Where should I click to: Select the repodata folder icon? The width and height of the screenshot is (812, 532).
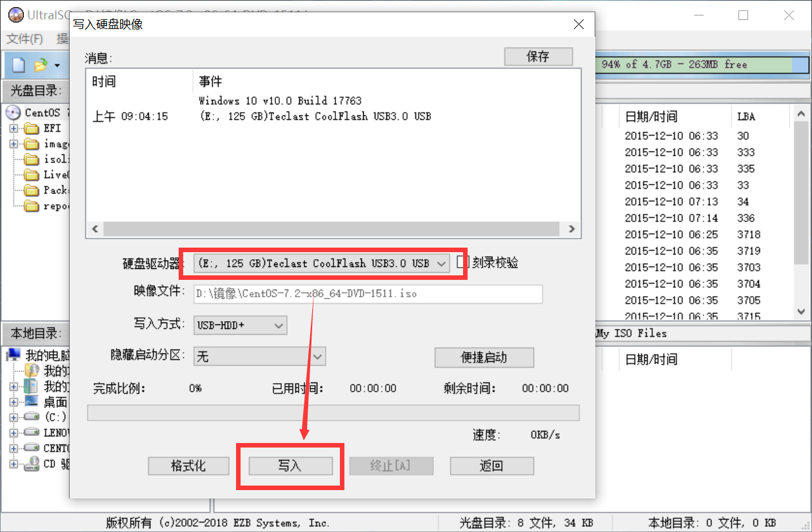tap(32, 206)
